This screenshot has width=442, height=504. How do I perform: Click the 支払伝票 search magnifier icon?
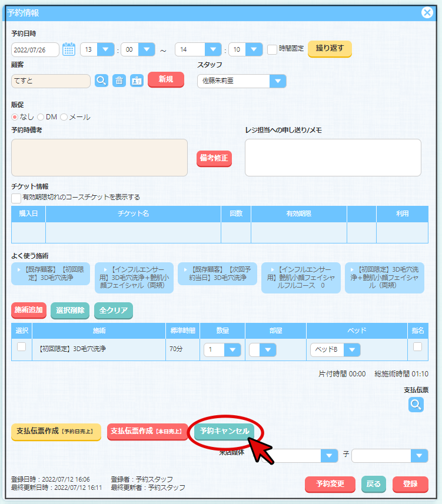(416, 404)
